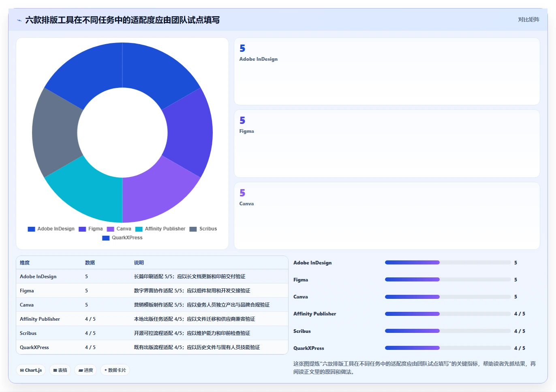The height and width of the screenshot is (392, 556).
Task: Click the Adobe InDesign progress bar
Action: point(448,262)
